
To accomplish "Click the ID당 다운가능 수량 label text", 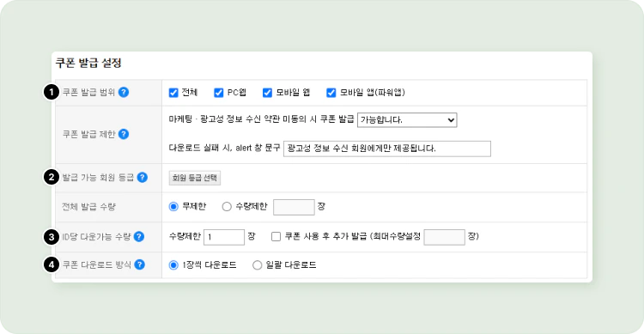I will (96, 237).
